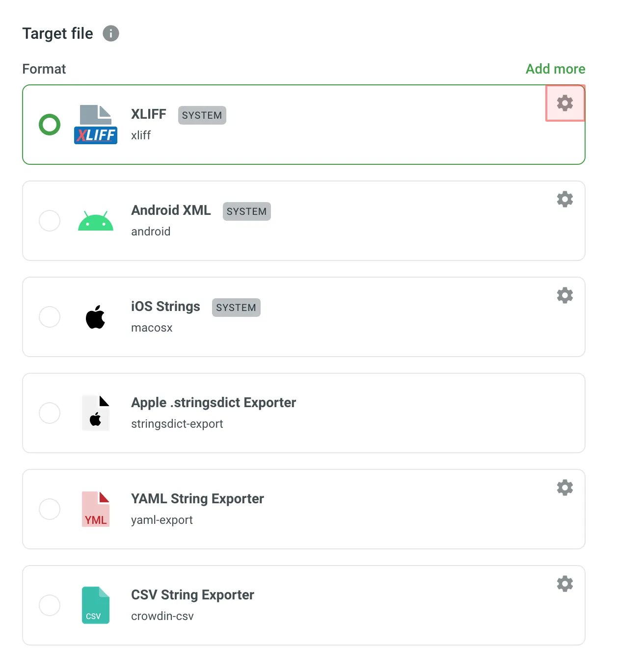Open XLIFF export settings gear
This screenshot has width=617, height=672.
tap(565, 103)
